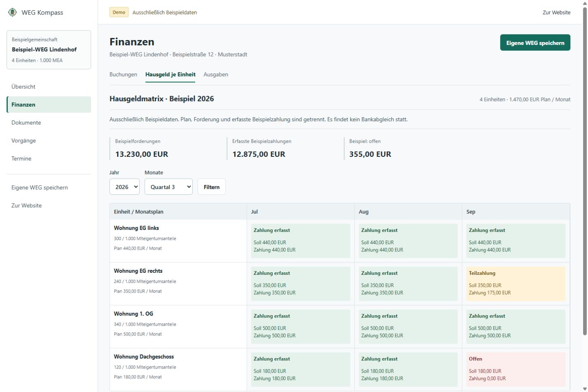Select the Teilzahlung cell for Wohnung EG rechts
The width and height of the screenshot is (588, 392).
pos(516,284)
